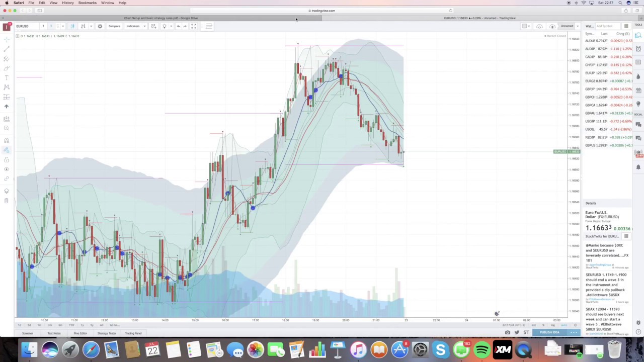The height and width of the screenshot is (362, 644).
Task: Open the time interval dropdown arrow
Action: coord(63,26)
